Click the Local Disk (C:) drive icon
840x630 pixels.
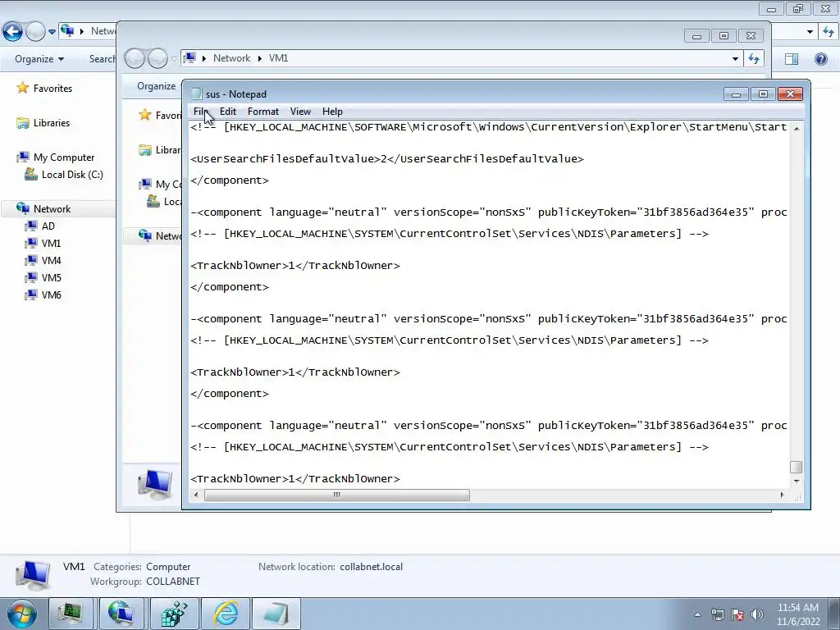tap(31, 174)
